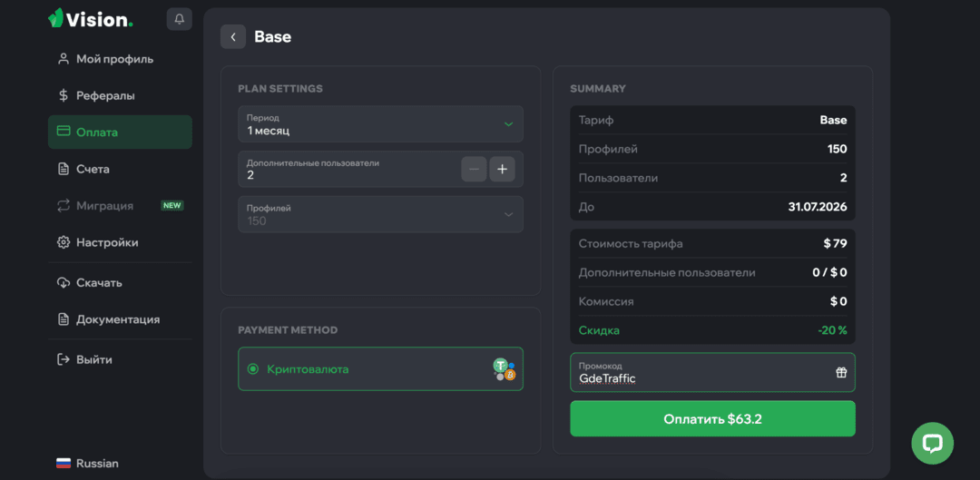Click the Оплатить $63.2 button
The width and height of the screenshot is (980, 480).
(x=712, y=418)
